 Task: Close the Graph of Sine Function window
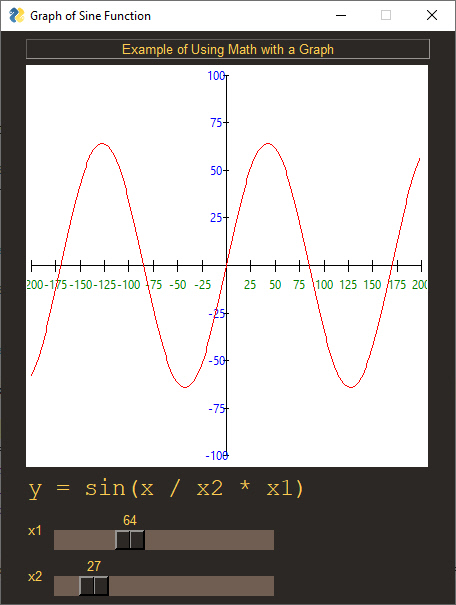[x=432, y=15]
